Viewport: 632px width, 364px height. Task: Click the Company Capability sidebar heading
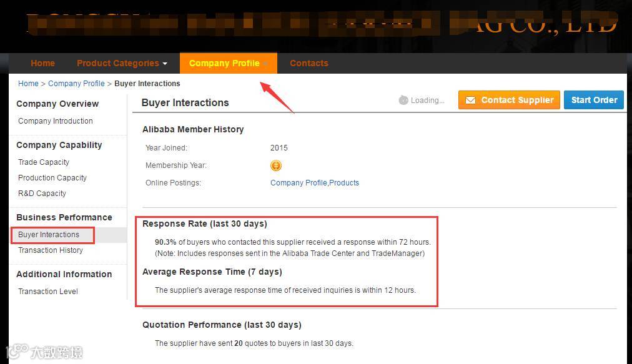[59, 145]
